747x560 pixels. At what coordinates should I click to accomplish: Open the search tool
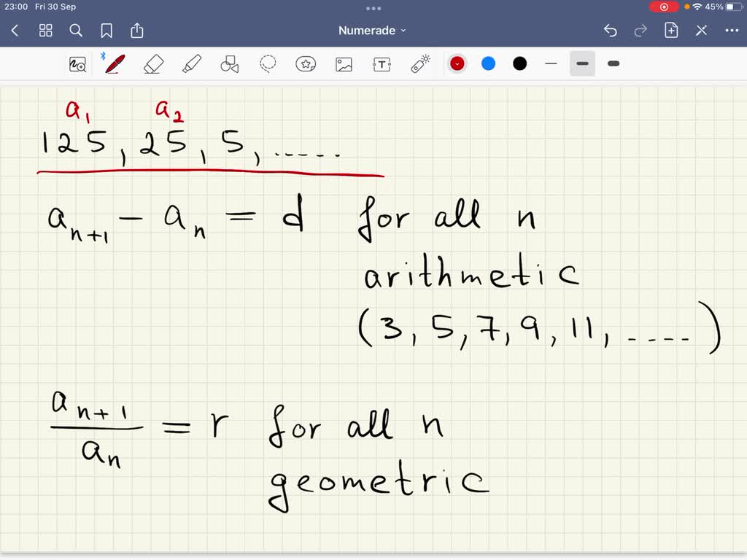pos(76,31)
